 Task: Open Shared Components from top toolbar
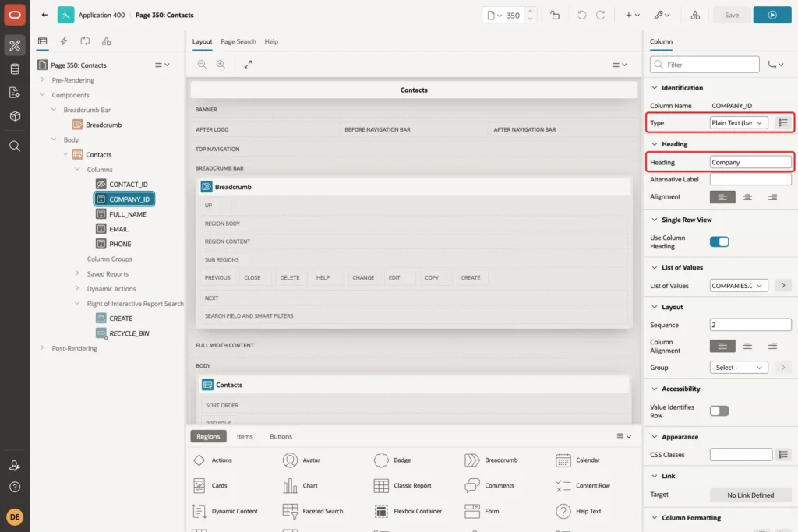pos(695,16)
